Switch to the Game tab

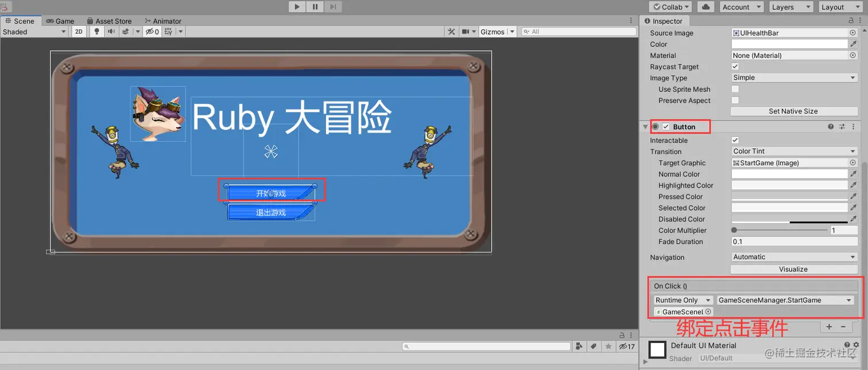click(x=60, y=21)
